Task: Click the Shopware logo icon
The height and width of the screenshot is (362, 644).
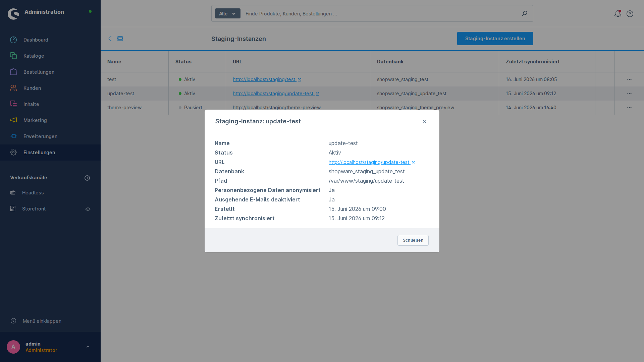Action: point(13,14)
